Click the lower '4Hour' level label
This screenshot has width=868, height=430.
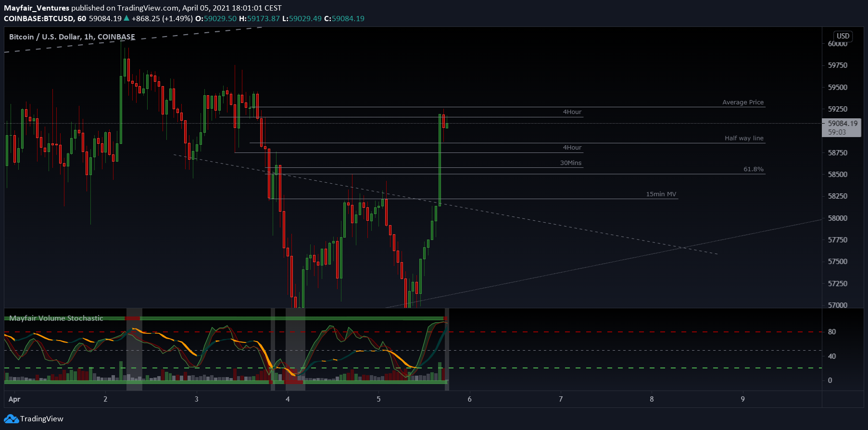pos(572,148)
